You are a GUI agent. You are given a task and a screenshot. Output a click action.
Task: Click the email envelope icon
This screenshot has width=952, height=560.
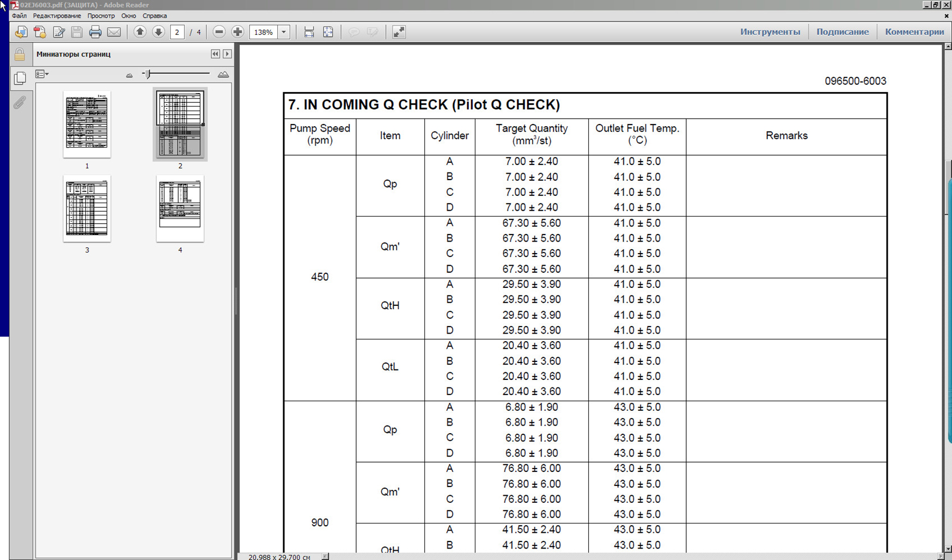[x=114, y=32]
